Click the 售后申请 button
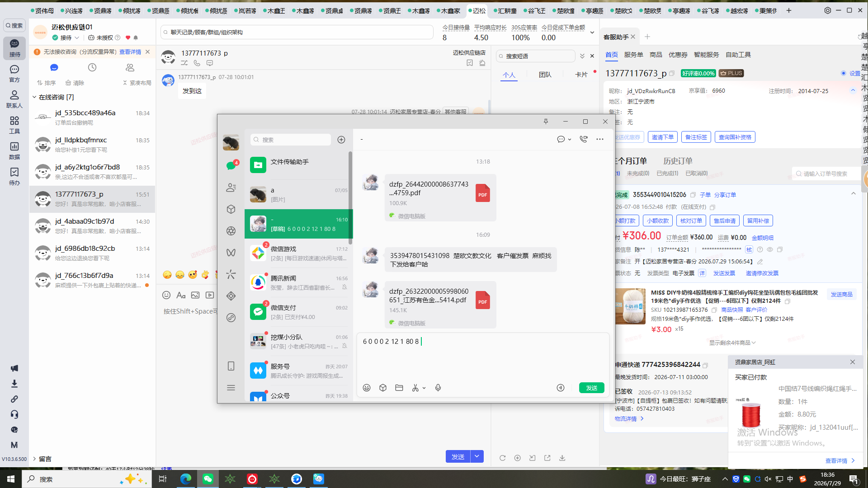The image size is (868, 488). 725,221
